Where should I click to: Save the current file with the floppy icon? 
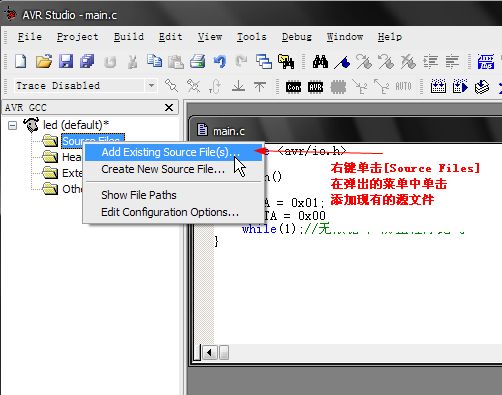click(66, 62)
